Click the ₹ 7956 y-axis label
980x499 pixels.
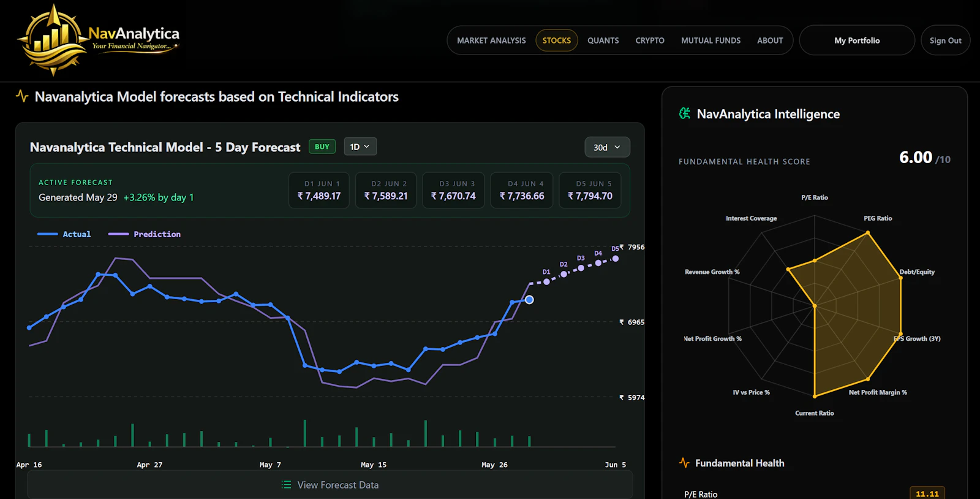tap(632, 247)
